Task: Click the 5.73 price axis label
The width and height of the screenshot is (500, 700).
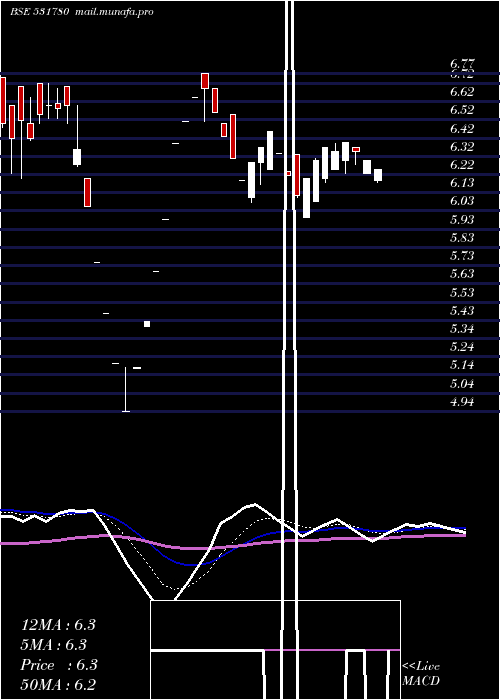Action: click(x=462, y=255)
